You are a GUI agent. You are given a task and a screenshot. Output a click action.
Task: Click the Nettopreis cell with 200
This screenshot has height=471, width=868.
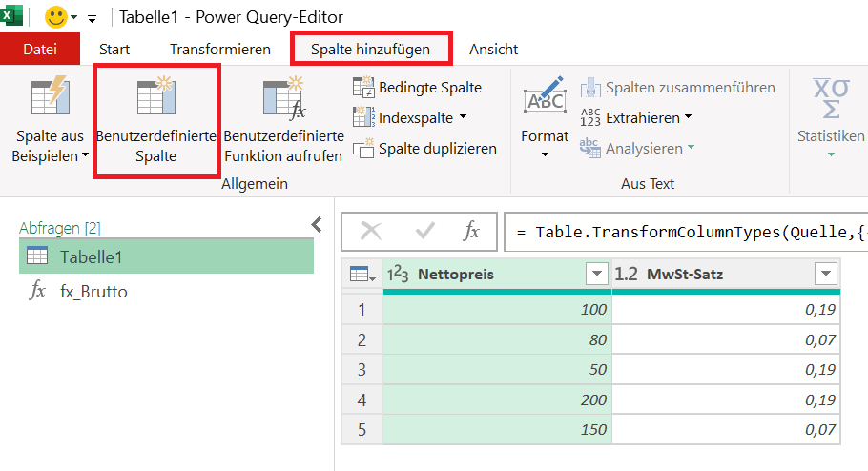pyautogui.click(x=497, y=399)
